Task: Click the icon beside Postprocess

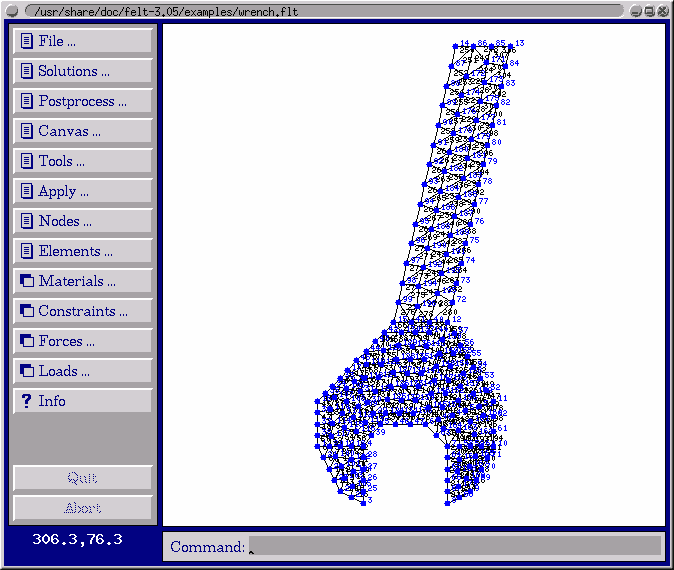Action: click(x=26, y=101)
